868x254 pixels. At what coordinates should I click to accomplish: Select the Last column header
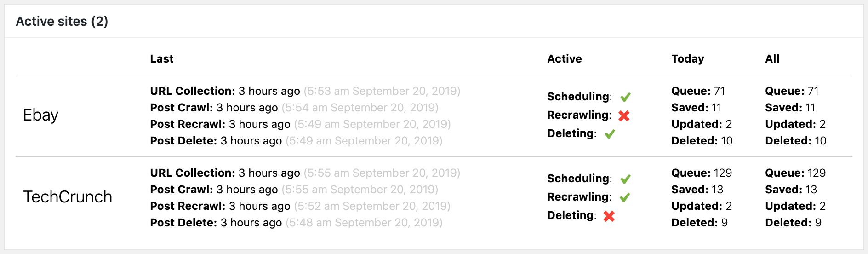162,59
